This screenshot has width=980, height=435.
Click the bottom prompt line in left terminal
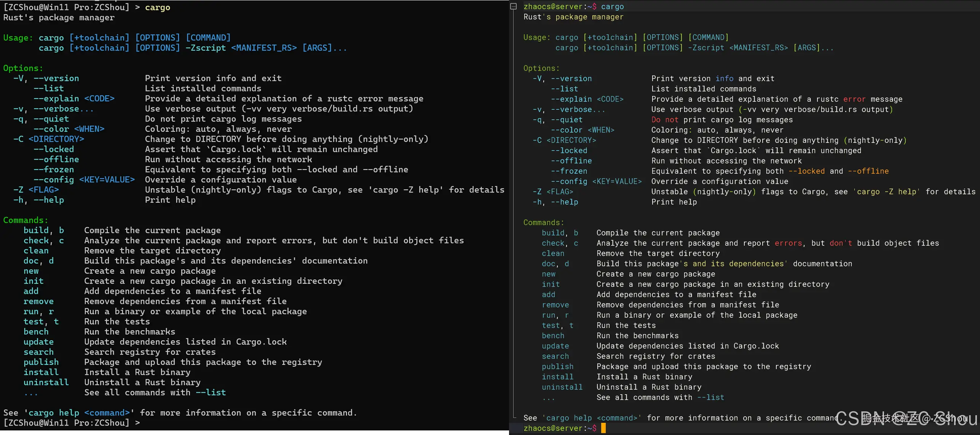pos(72,423)
